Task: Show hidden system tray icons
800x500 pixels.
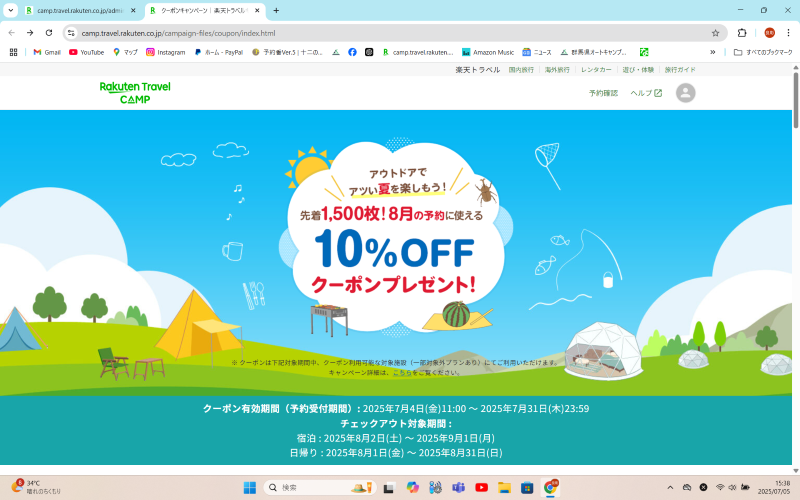Action: (x=670, y=488)
